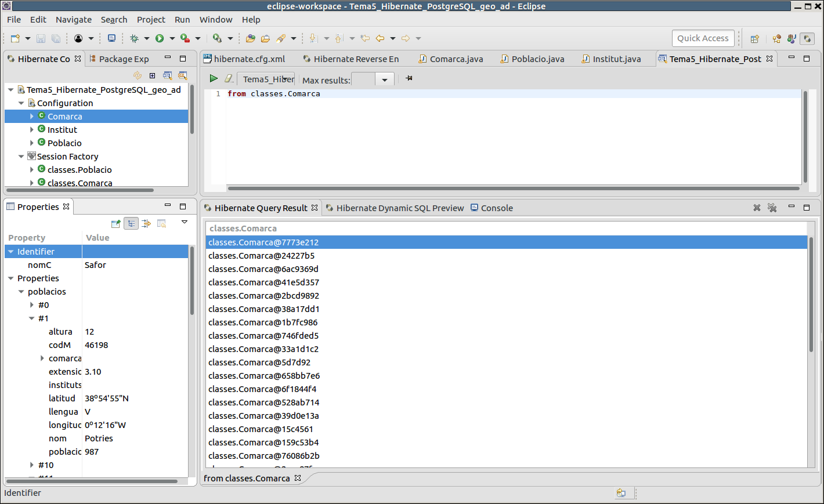Screen dimensions: 824x504
Task: Open the Max results dropdown
Action: (x=384, y=80)
